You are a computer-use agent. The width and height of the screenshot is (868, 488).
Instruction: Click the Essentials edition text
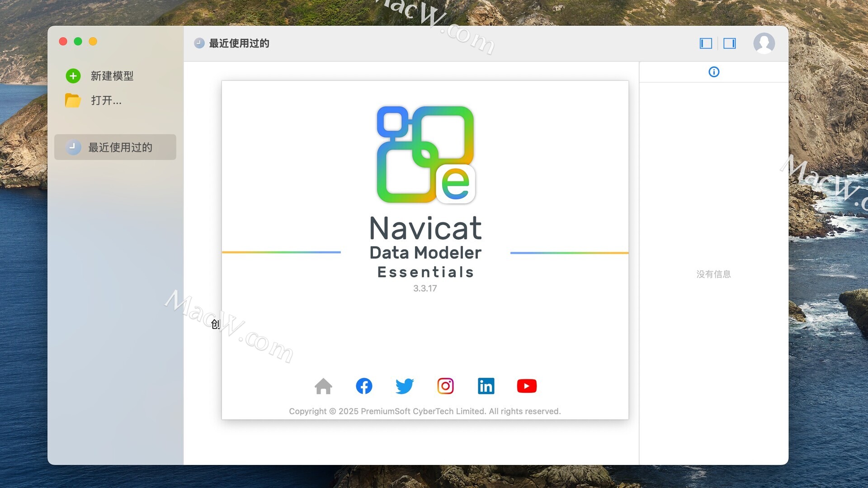click(425, 272)
